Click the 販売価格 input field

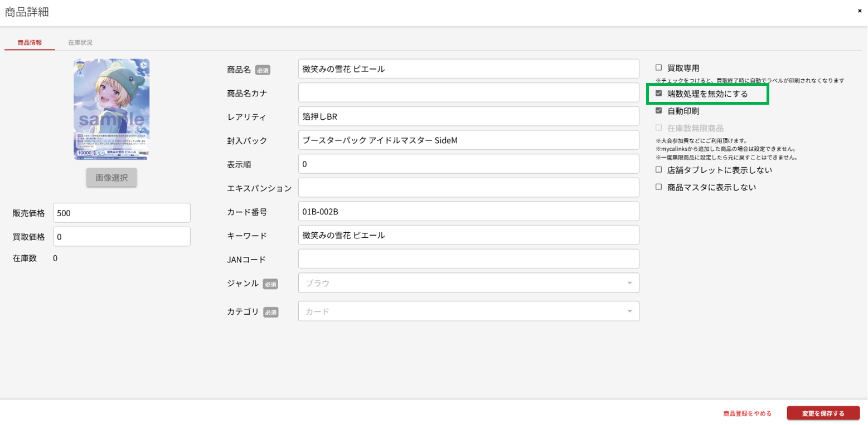tap(122, 213)
